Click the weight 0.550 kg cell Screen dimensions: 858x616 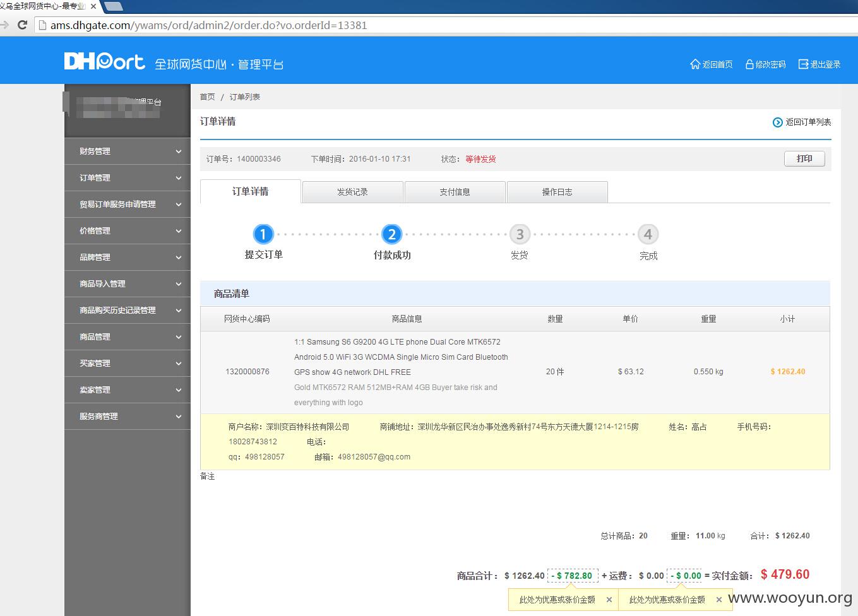pyautogui.click(x=708, y=372)
